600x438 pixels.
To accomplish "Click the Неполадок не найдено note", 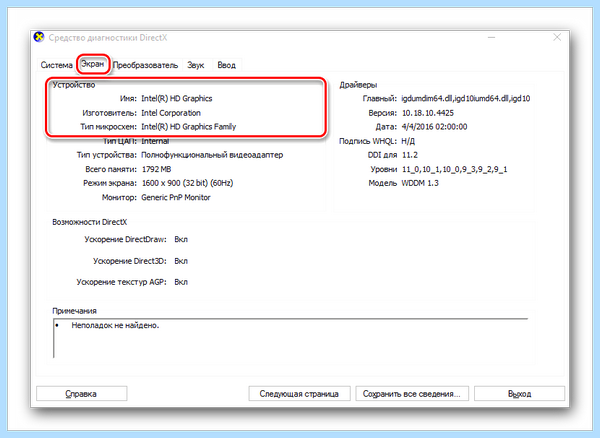I will pos(115,326).
